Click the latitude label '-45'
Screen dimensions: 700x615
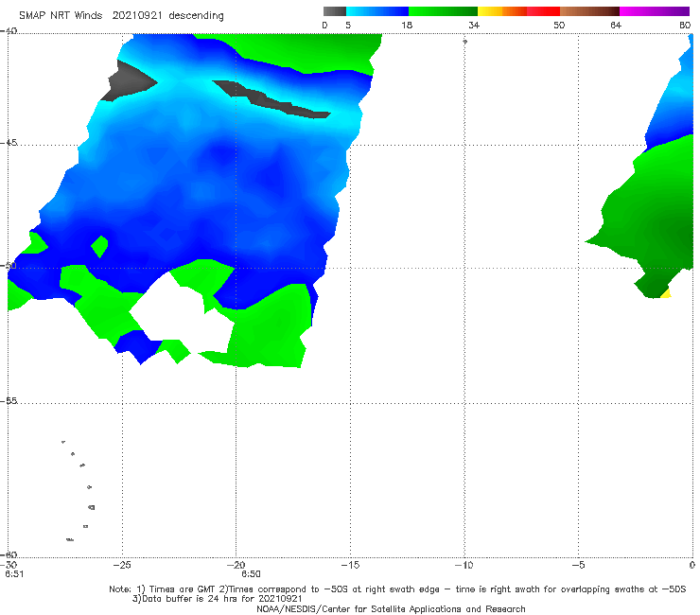click(9, 143)
